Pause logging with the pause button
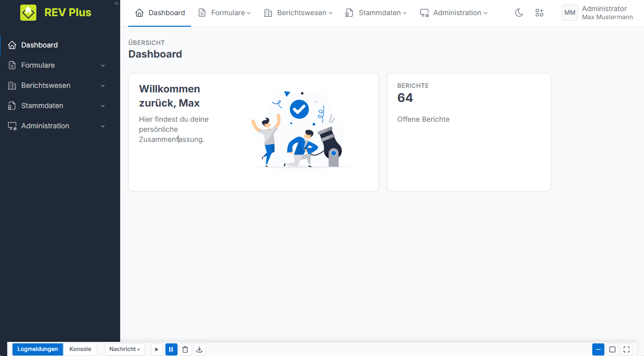 (x=171, y=349)
